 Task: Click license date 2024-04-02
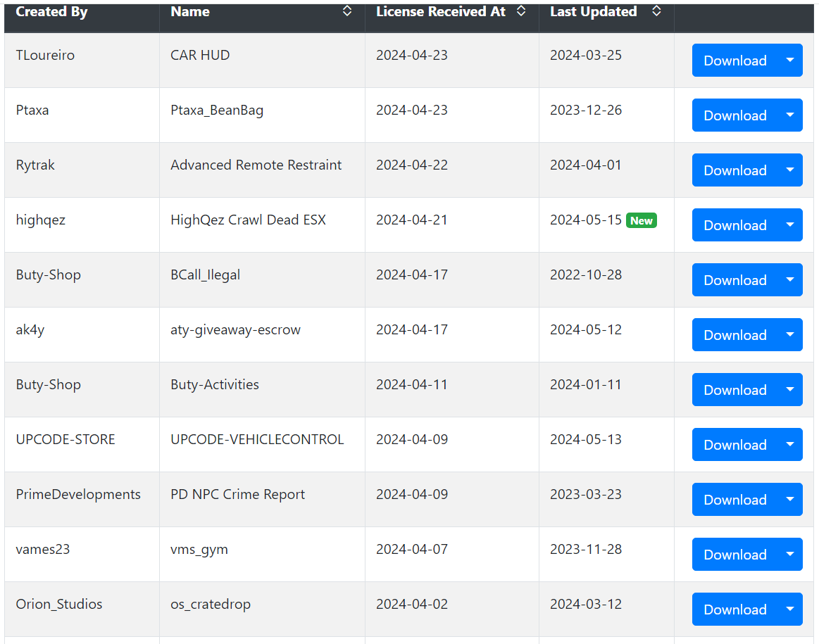411,604
